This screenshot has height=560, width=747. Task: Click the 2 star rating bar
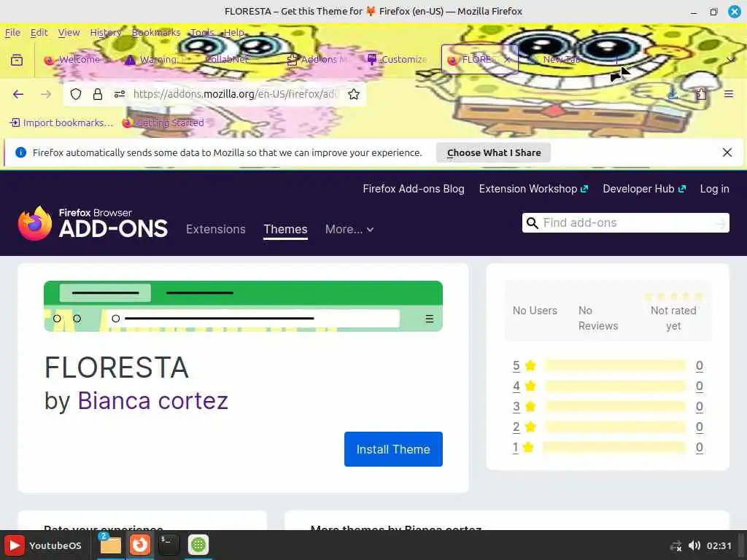(x=615, y=427)
